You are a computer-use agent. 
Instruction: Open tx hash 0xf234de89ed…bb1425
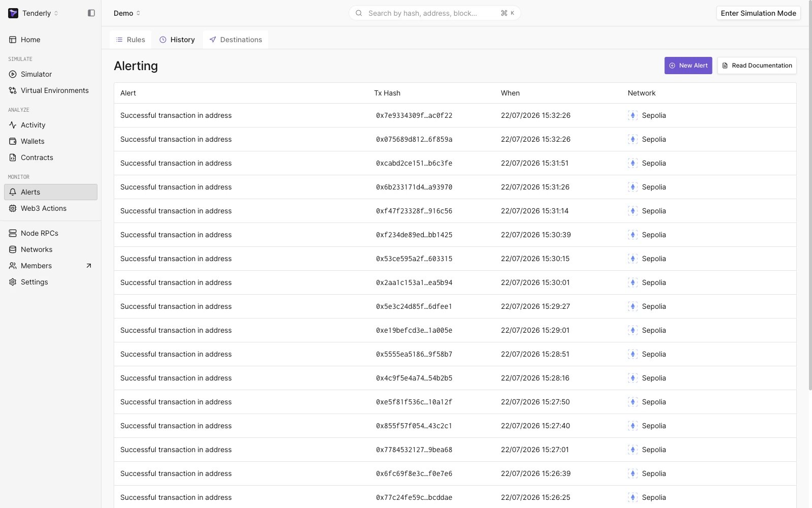(414, 235)
